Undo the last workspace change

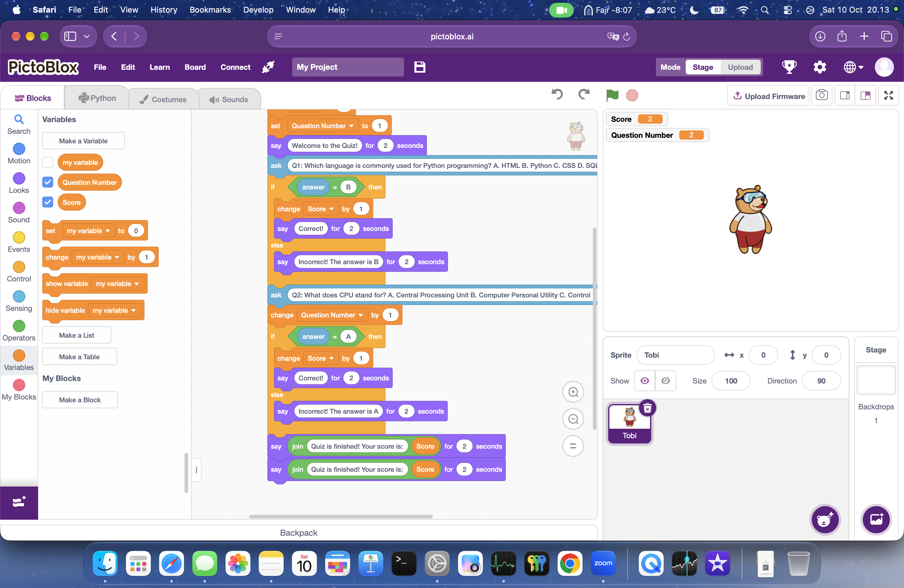click(557, 94)
